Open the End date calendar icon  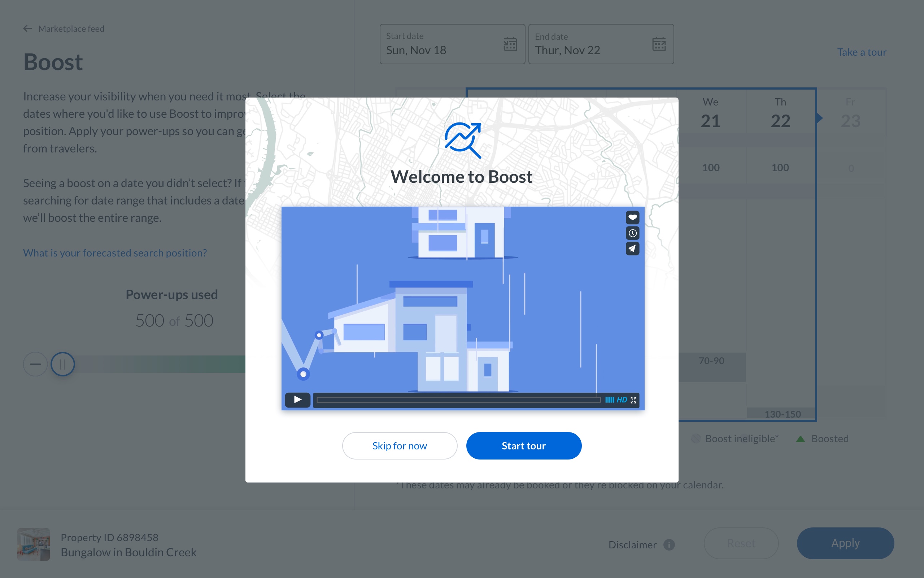tap(659, 44)
